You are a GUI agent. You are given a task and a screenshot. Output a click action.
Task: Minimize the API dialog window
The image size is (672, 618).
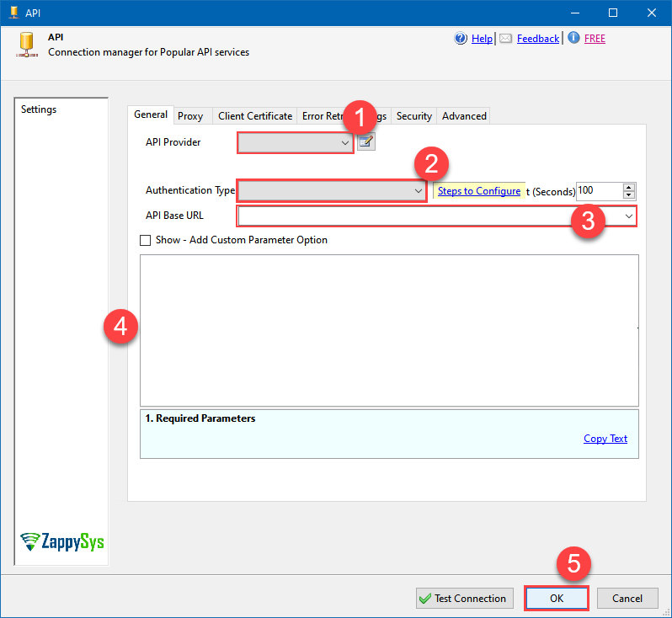(575, 13)
